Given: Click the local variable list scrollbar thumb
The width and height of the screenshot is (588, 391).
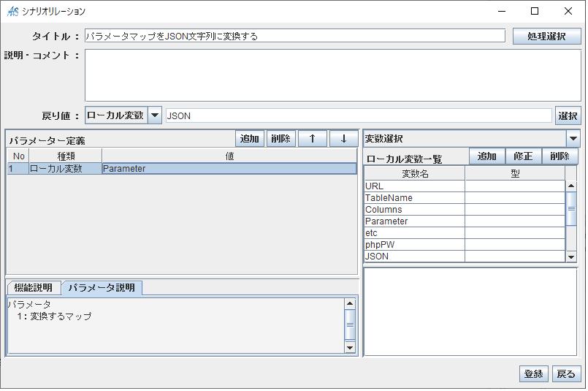Looking at the screenshot, I should pos(570,208).
